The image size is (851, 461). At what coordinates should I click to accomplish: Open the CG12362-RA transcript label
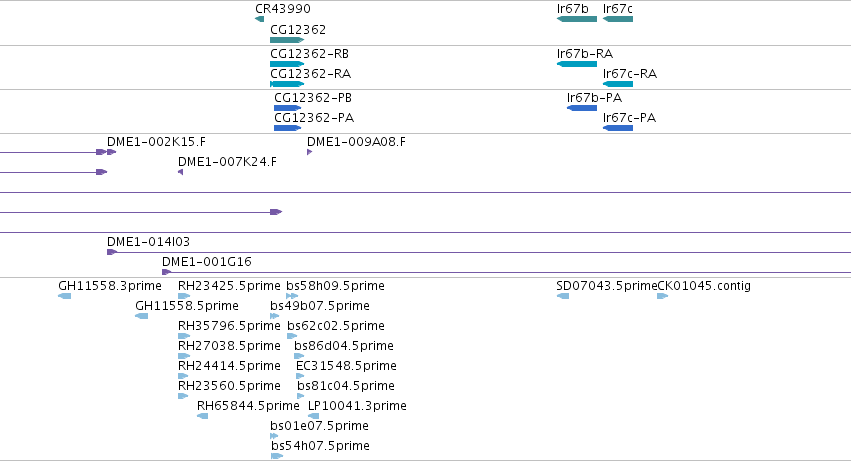tap(310, 74)
